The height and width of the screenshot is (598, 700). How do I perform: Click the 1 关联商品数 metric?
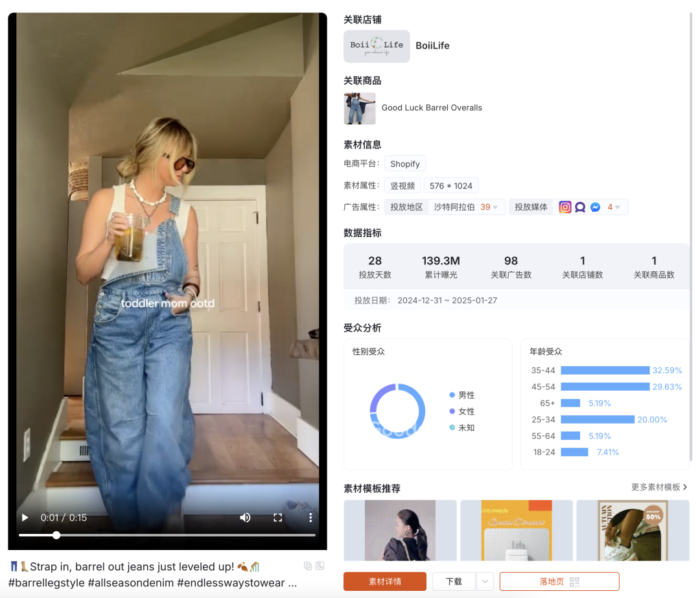coord(654,267)
